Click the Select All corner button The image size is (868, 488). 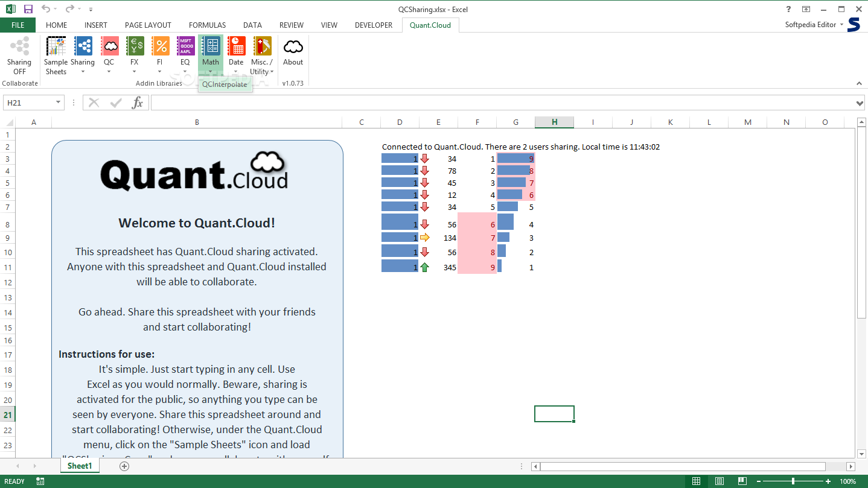tap(7, 122)
